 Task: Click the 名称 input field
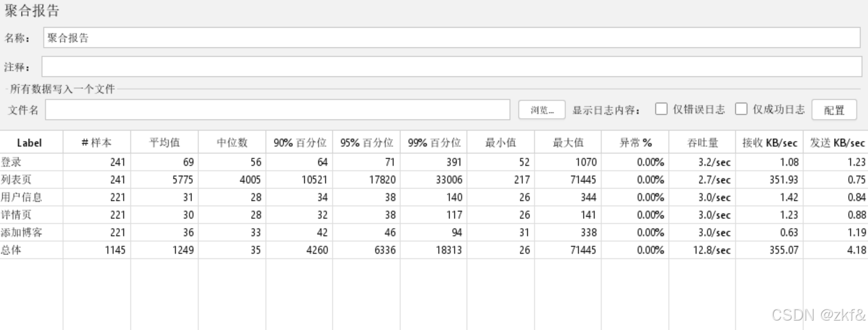pyautogui.click(x=452, y=38)
